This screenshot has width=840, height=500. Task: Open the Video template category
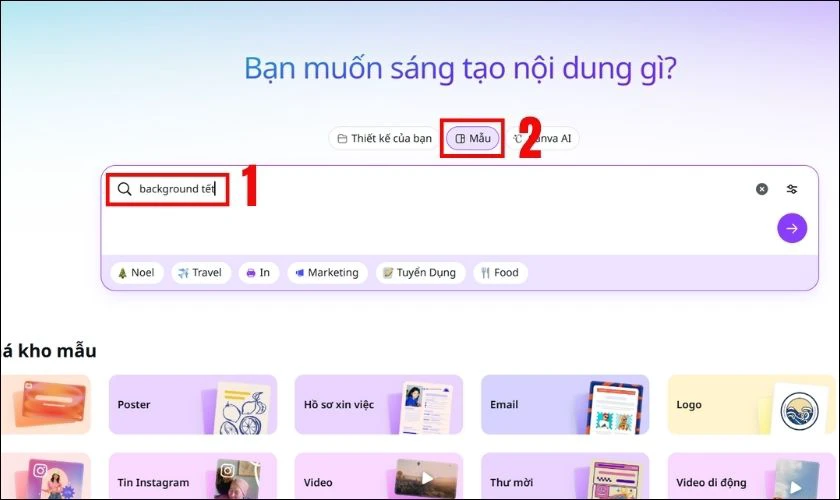click(379, 476)
